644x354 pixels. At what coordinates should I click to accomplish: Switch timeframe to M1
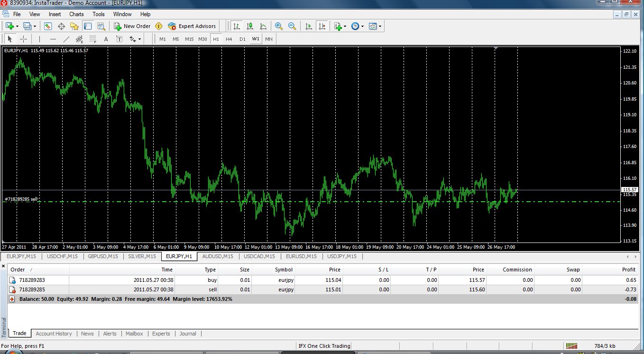[x=163, y=39]
